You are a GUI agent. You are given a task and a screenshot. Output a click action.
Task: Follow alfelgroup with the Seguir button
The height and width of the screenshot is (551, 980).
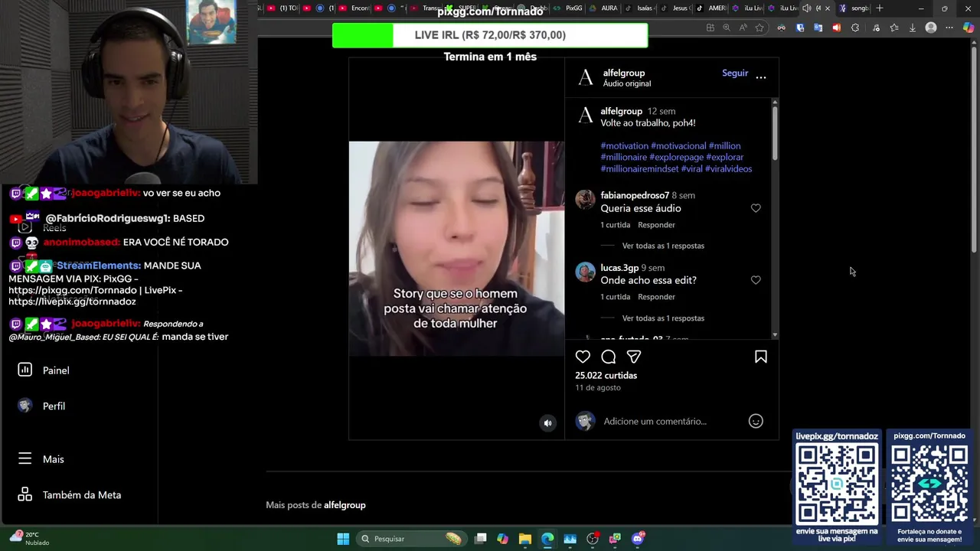(735, 73)
